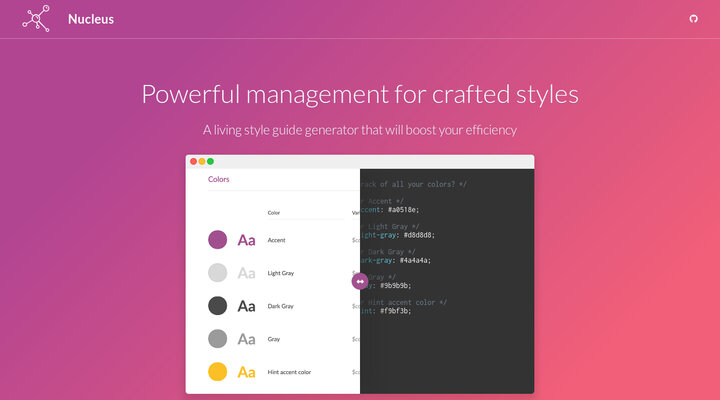Open the GitHub icon in header

693,19
